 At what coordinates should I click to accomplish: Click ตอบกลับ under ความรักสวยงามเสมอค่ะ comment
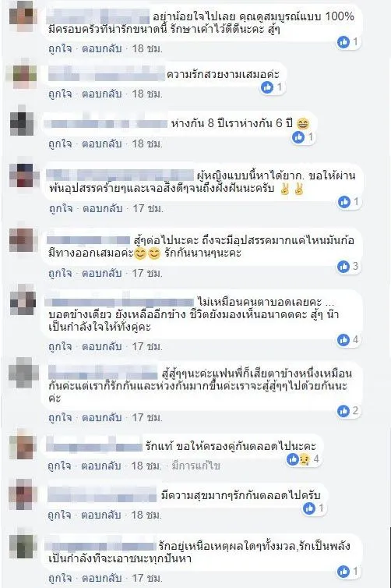click(x=102, y=94)
